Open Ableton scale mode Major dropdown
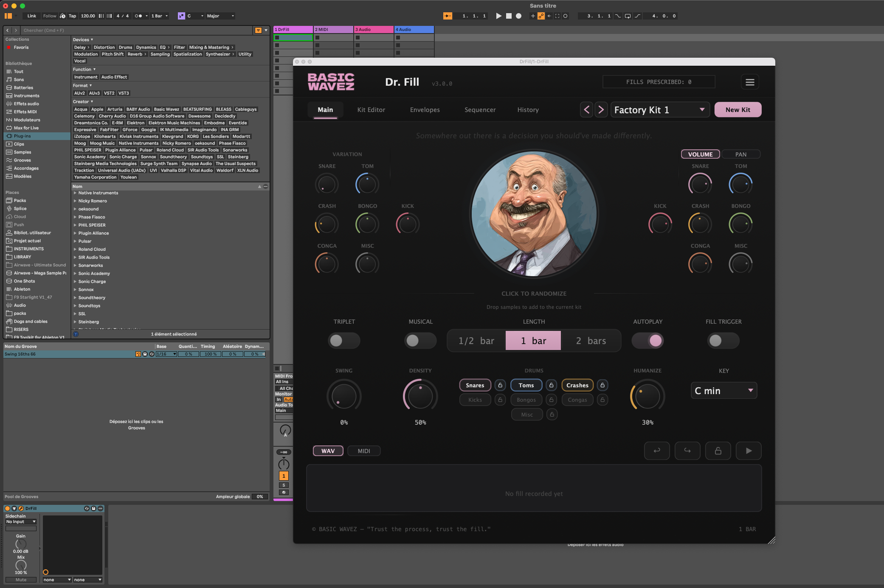Viewport: 884px width, 588px height. coord(220,16)
